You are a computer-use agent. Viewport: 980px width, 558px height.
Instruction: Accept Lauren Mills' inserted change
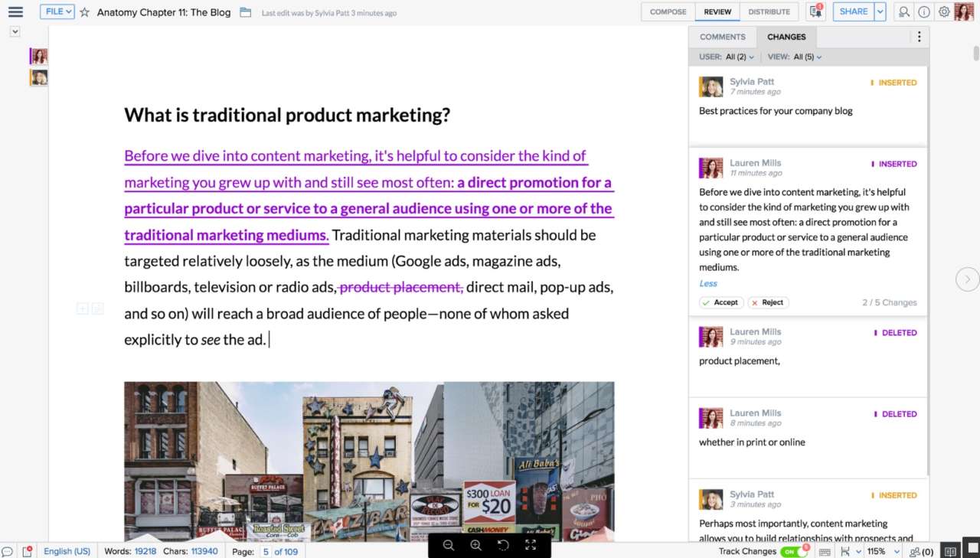720,302
